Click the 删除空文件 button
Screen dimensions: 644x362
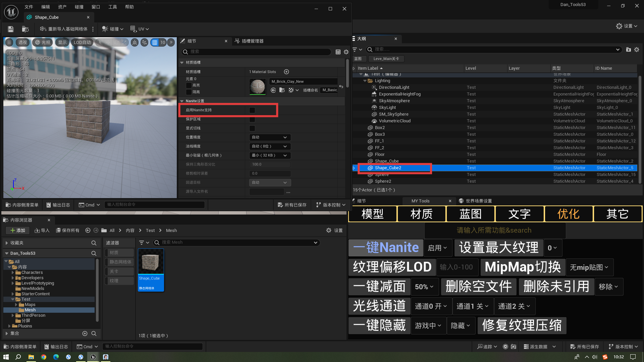click(x=479, y=287)
